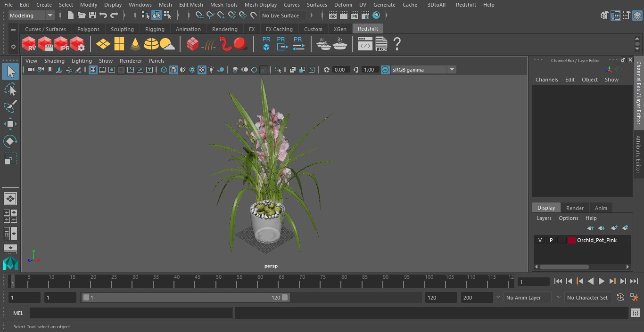Click the red sphere shelf icon

(241, 44)
